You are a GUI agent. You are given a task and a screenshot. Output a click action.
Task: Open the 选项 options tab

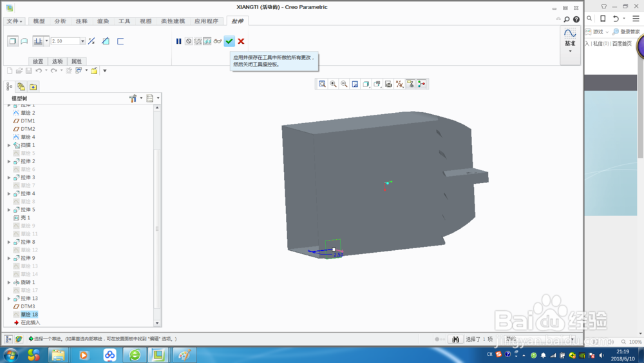point(57,61)
